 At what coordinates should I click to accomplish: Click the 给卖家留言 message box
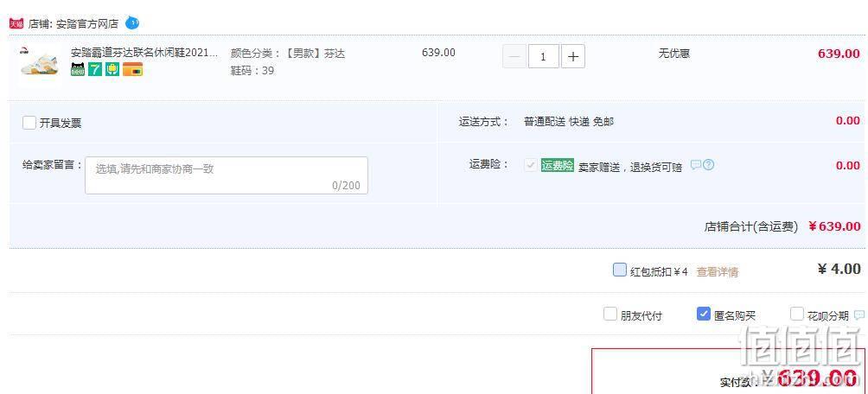pos(227,175)
